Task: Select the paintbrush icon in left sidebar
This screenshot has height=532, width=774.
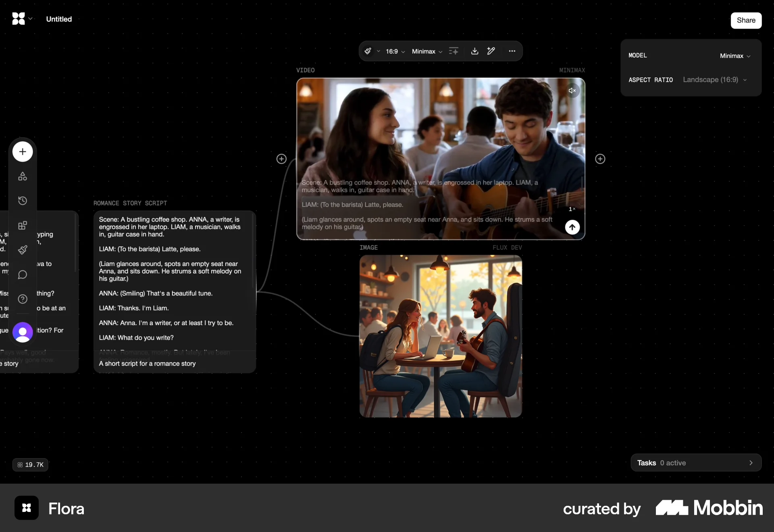Action: (23, 250)
